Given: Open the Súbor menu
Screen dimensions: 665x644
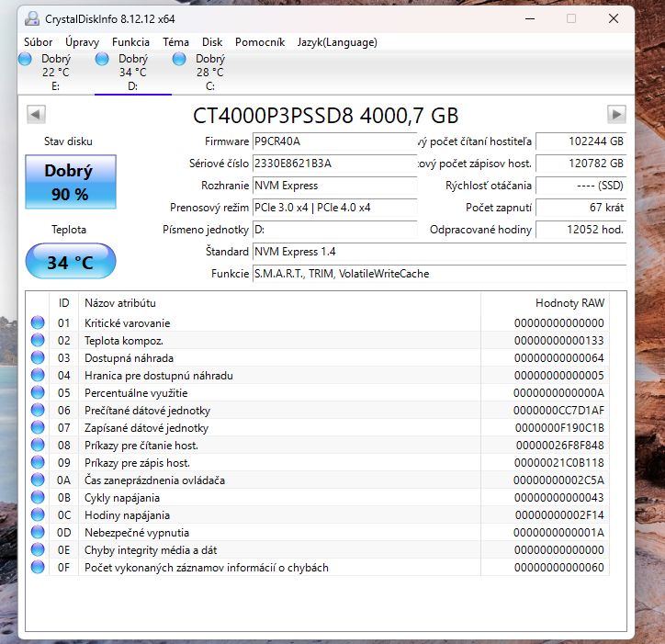Looking at the screenshot, I should (39, 42).
